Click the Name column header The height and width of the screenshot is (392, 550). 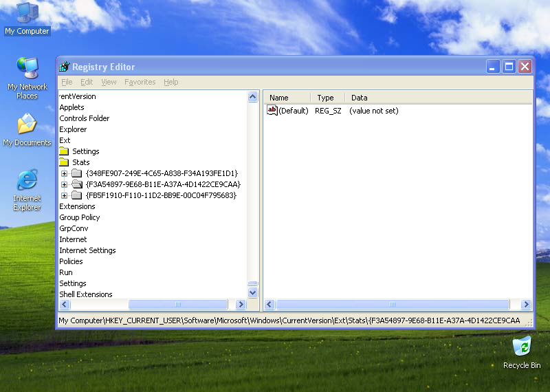click(x=287, y=98)
